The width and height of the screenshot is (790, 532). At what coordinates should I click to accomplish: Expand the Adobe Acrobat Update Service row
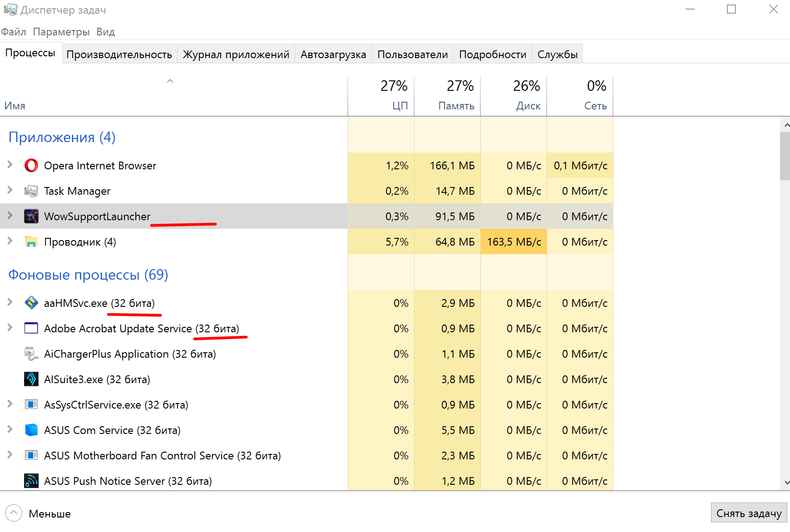pos(10,328)
